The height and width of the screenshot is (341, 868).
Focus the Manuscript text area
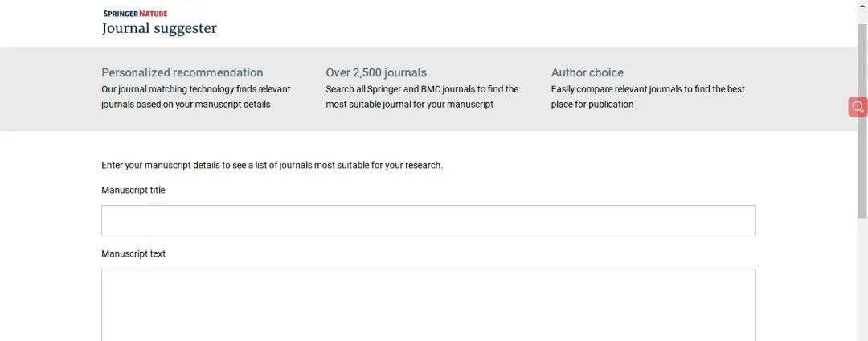tap(428, 305)
